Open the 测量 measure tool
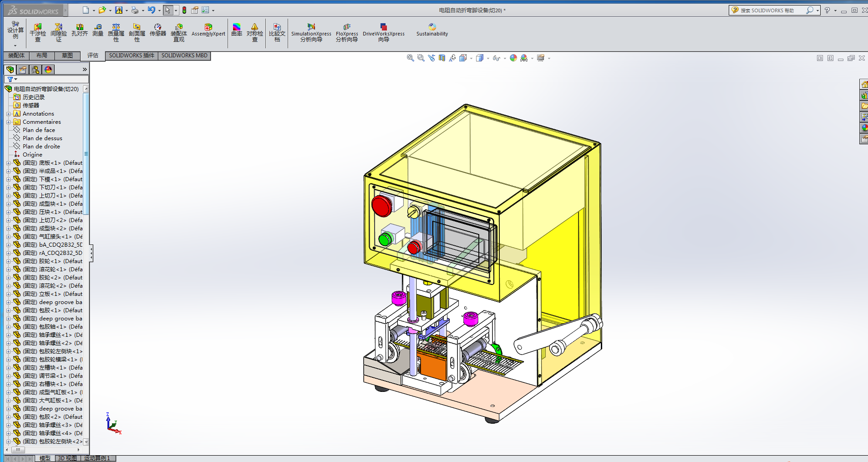 97,30
